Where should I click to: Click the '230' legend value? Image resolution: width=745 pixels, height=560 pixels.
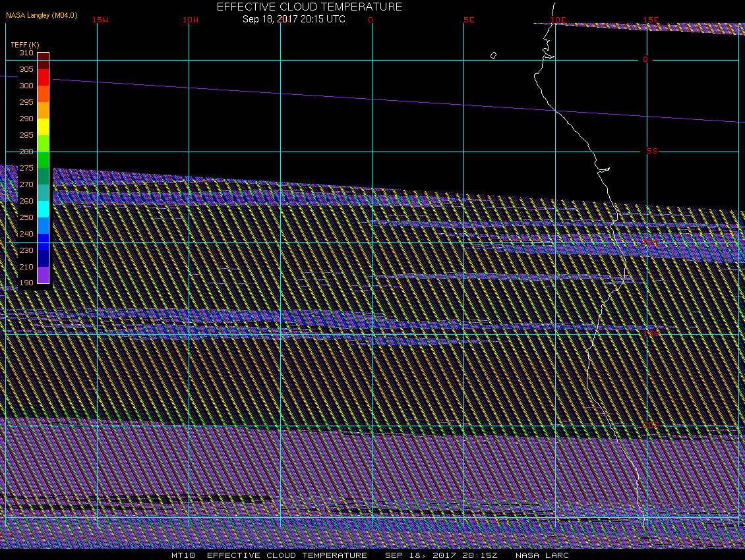(x=26, y=250)
